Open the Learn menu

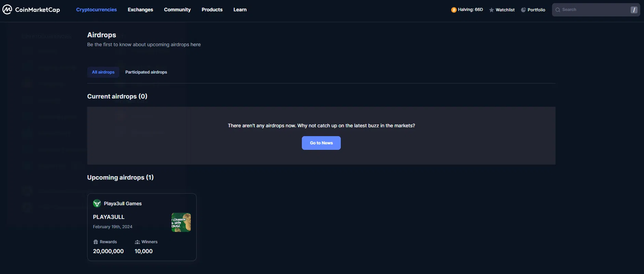coord(240,10)
